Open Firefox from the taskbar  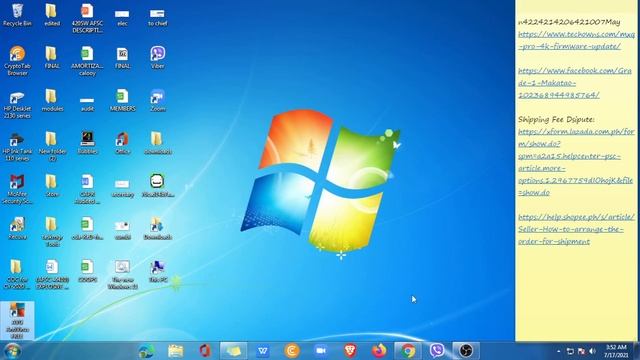379,351
